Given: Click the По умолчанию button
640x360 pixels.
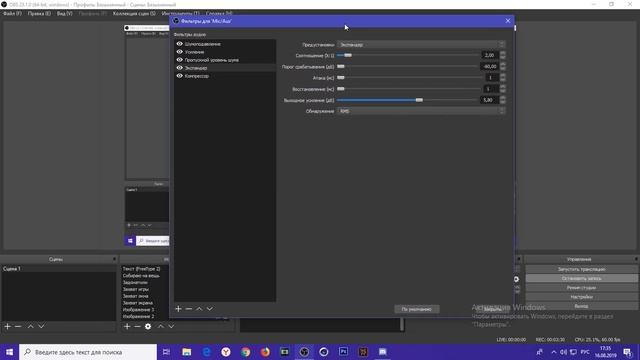Looking at the screenshot, I should tap(417, 309).
